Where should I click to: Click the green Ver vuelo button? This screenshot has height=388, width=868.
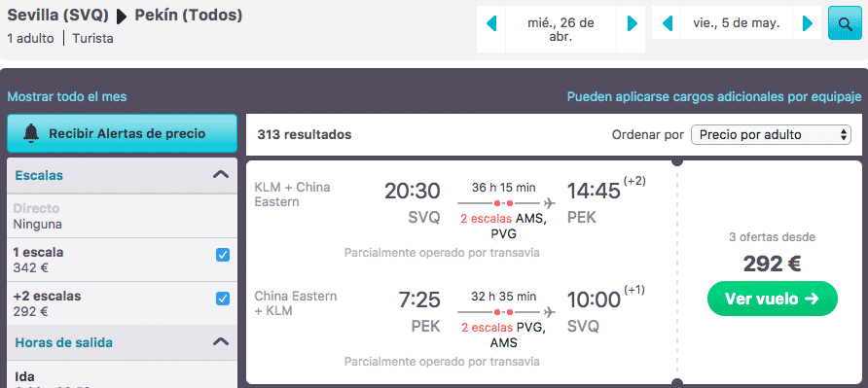coord(773,299)
